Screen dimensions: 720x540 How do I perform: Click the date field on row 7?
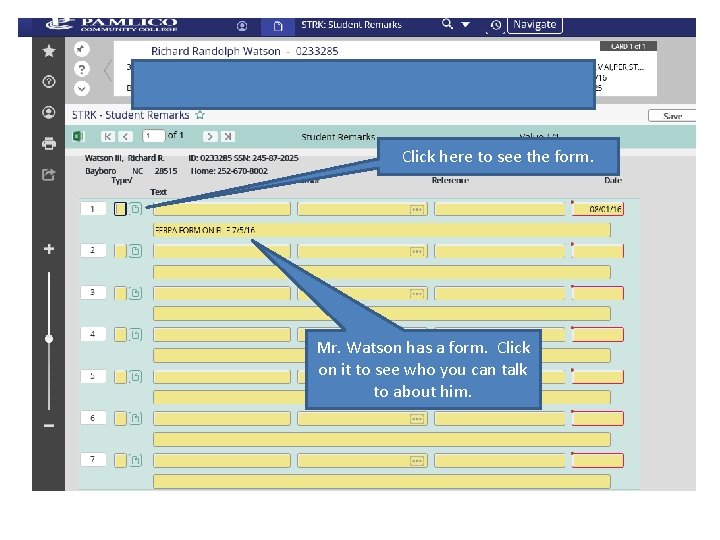[597, 460]
